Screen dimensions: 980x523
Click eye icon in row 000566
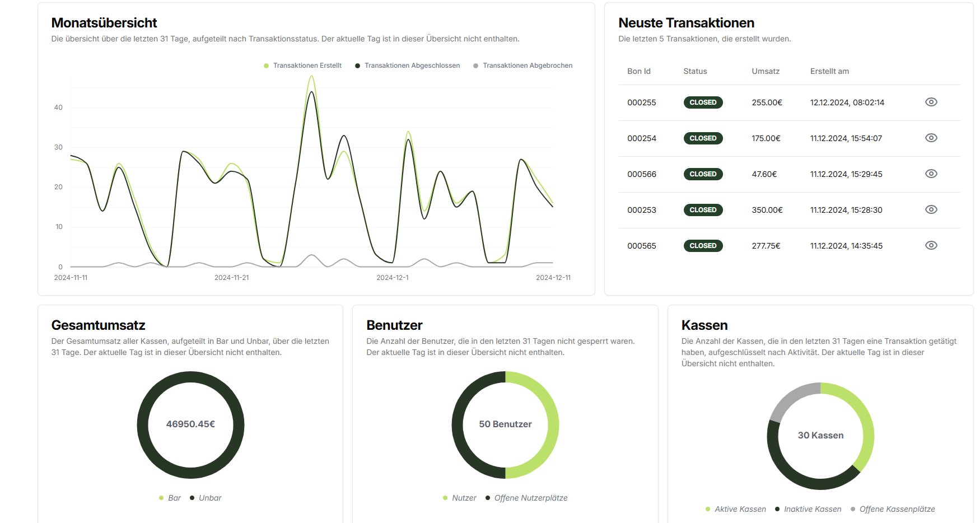(931, 174)
